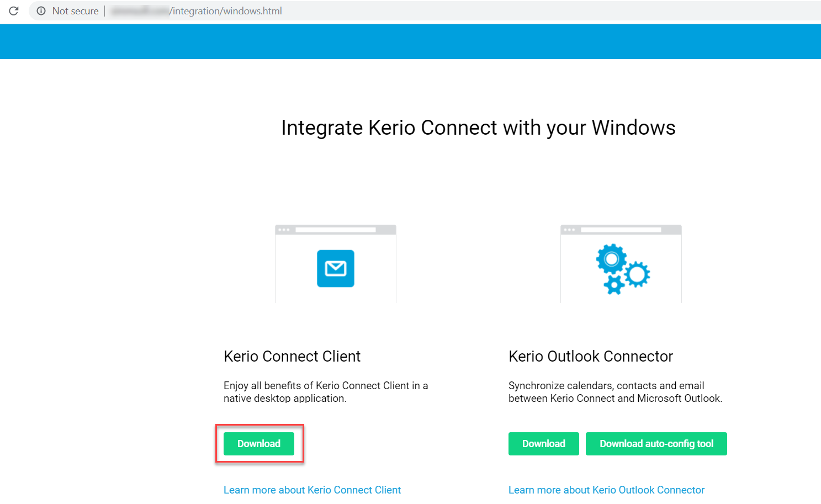The height and width of the screenshot is (504, 821).
Task: Open Learn more about Kerio Connect Client
Action: [312, 490]
